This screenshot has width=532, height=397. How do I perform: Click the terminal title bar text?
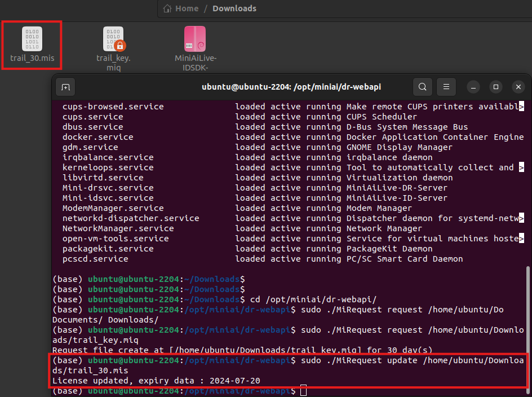295,87
